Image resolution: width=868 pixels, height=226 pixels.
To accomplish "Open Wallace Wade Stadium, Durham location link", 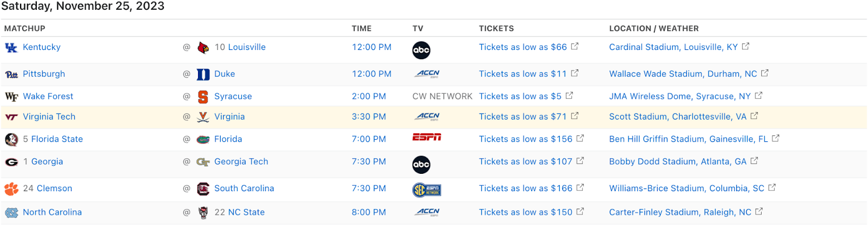I will [x=683, y=74].
